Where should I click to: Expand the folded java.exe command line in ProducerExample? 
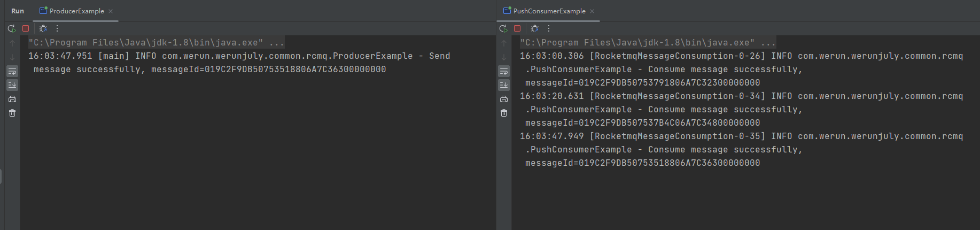tap(277, 42)
